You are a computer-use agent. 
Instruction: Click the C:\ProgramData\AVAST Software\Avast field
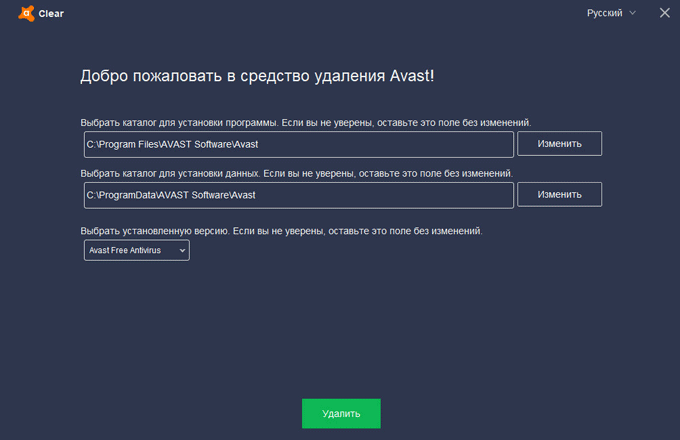tap(298, 194)
